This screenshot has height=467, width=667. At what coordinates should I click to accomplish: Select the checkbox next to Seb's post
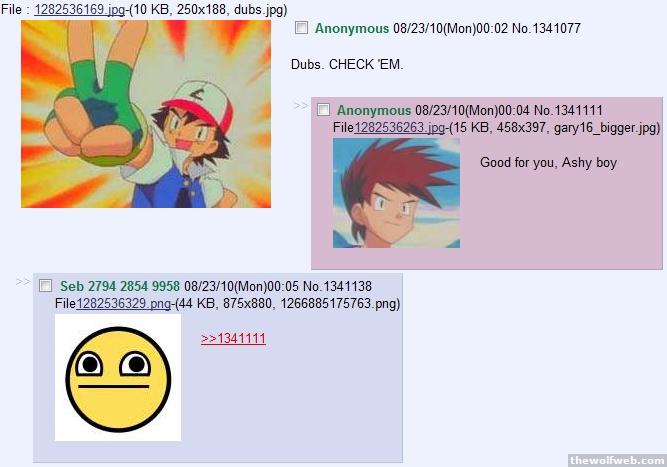[46, 286]
